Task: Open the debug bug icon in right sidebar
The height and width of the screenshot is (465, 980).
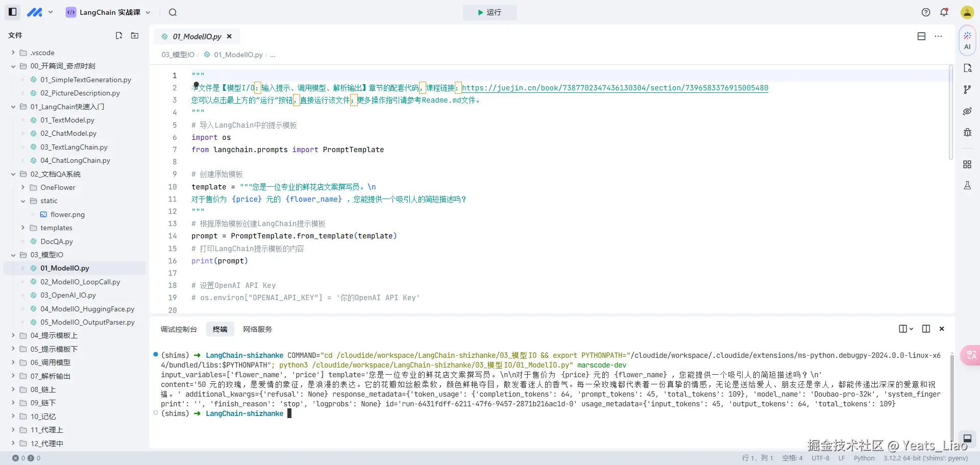Action: (967, 133)
